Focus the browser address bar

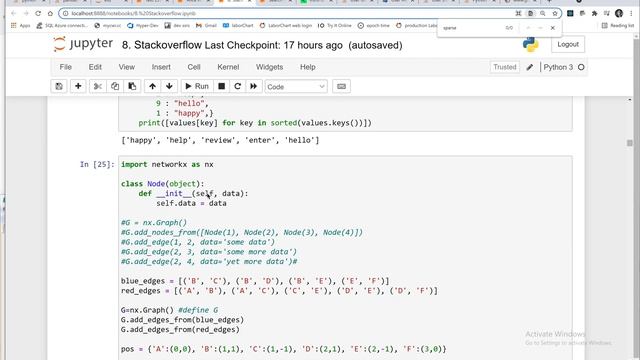point(286,13)
